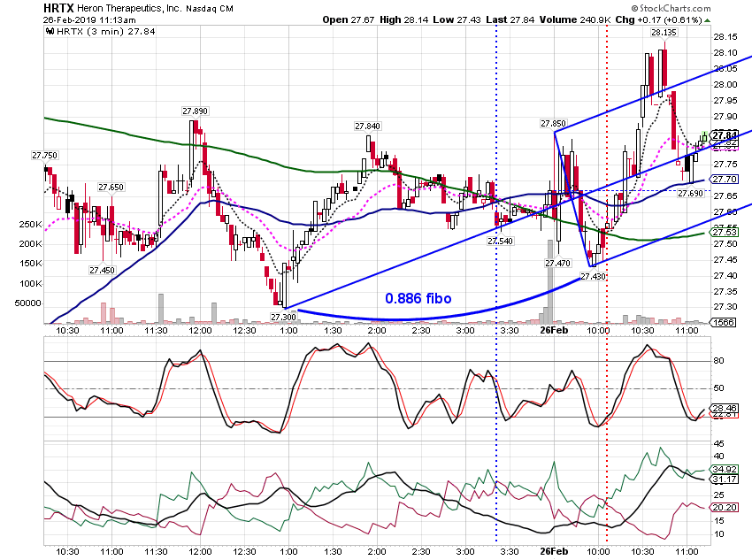Select the HRTX ticker symbol in the title

coord(58,8)
